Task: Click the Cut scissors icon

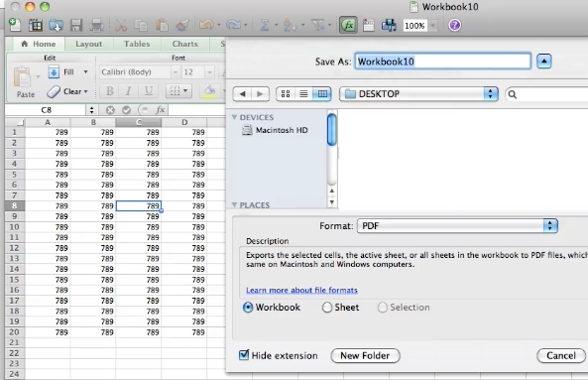Action: [121, 25]
